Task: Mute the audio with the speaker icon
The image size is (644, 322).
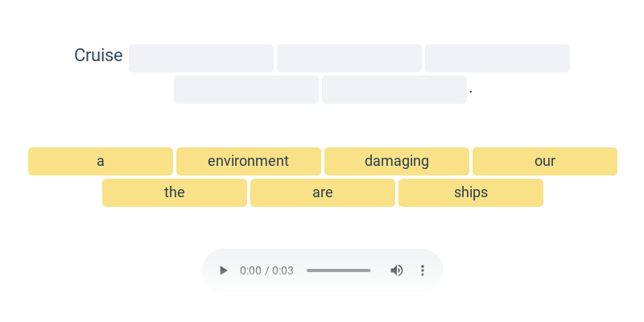Action: 396,270
